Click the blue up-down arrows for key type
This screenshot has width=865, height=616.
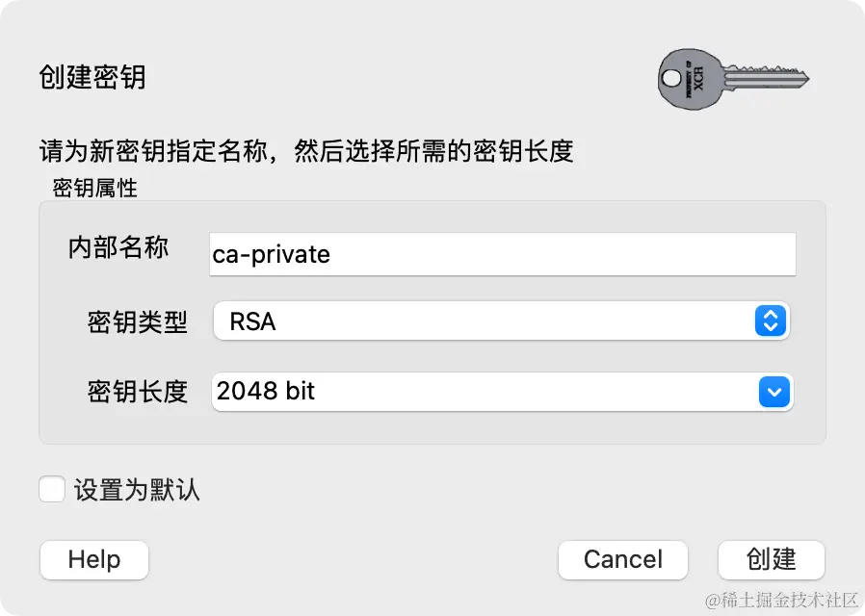[x=770, y=321]
